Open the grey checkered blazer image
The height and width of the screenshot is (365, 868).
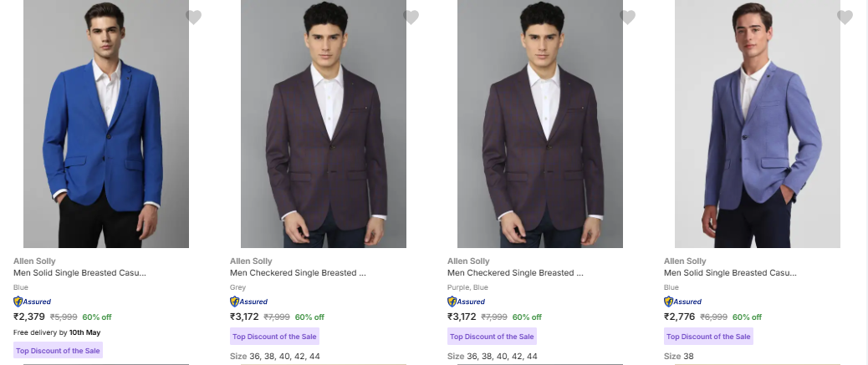(x=324, y=125)
